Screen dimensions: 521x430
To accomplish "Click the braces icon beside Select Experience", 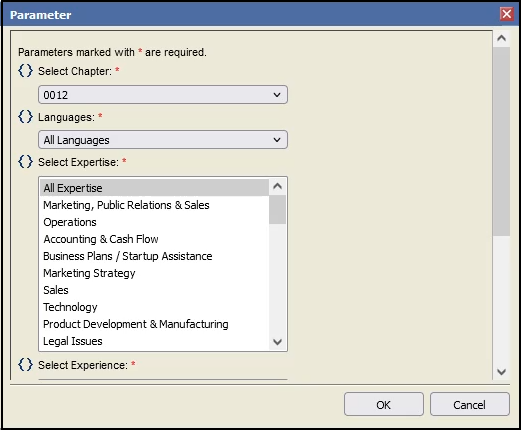I will tap(25, 365).
